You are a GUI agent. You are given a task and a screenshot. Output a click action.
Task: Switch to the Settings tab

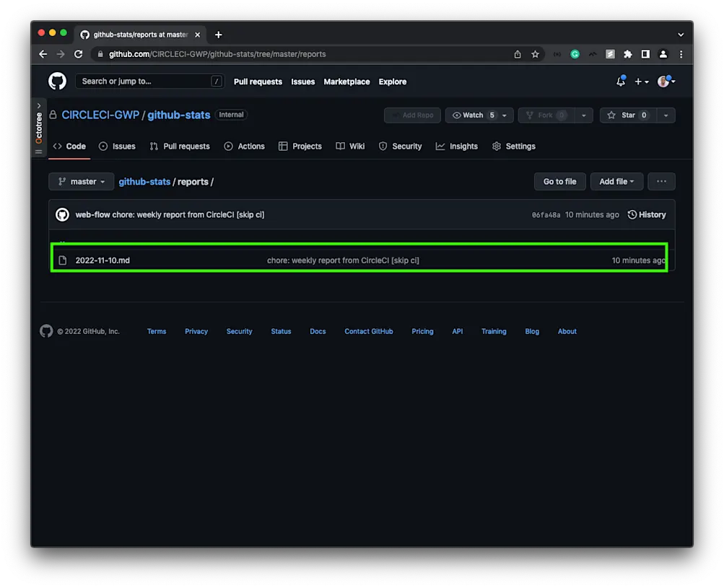[x=514, y=146]
